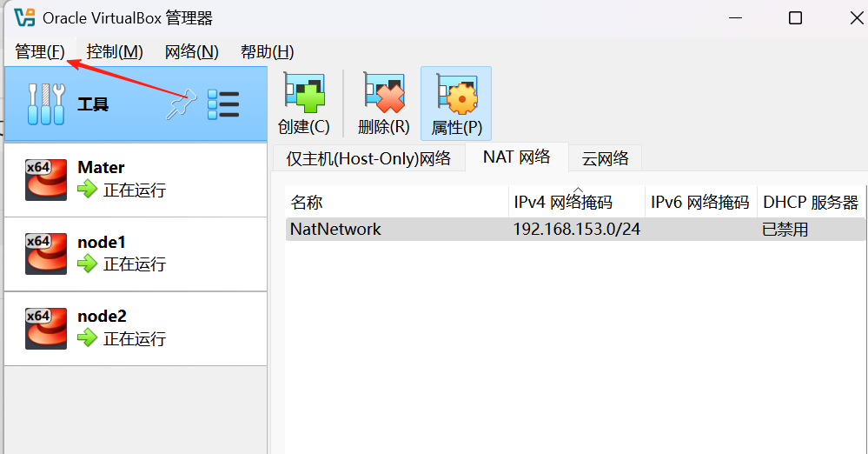Click the 正在运行 status under Mater

click(x=135, y=190)
